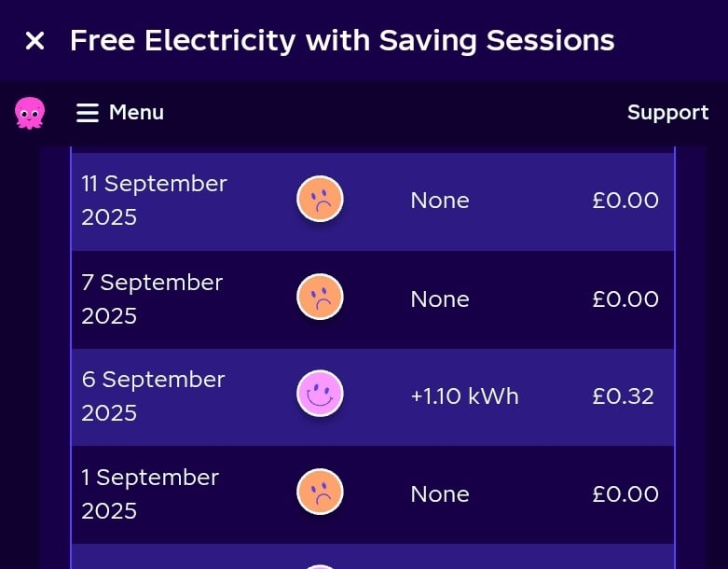This screenshot has height=569, width=728.
Task: Click £0.00 in the 11 September row
Action: click(x=625, y=201)
